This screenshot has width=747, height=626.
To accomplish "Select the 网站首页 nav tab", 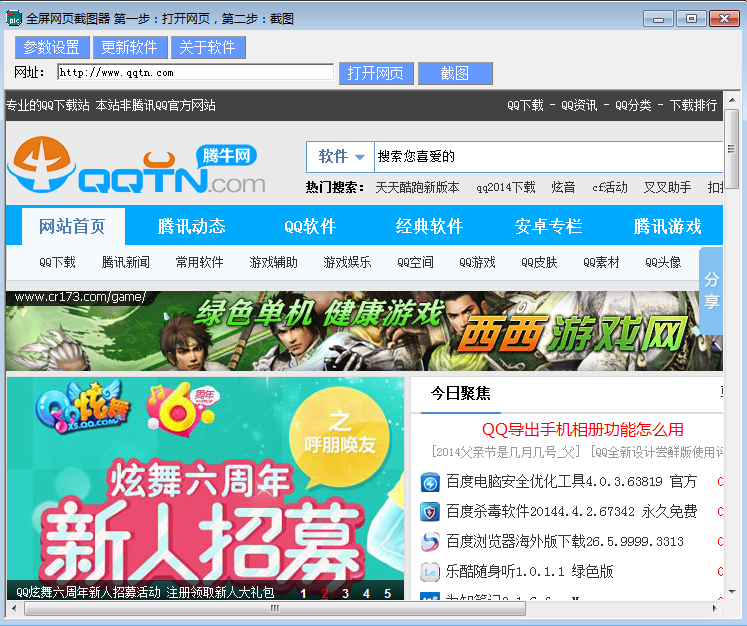I will click(73, 226).
